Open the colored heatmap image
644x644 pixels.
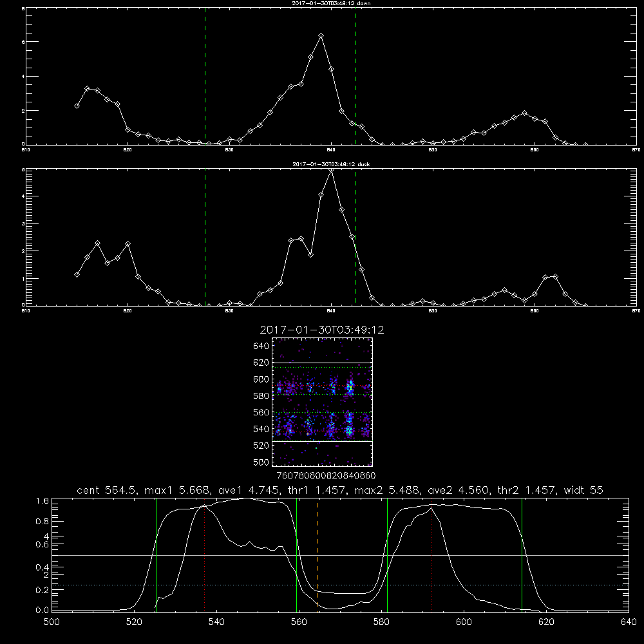pos(322,402)
